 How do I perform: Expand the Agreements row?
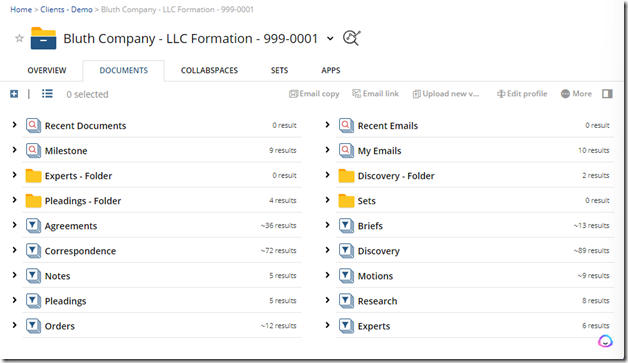[14, 225]
